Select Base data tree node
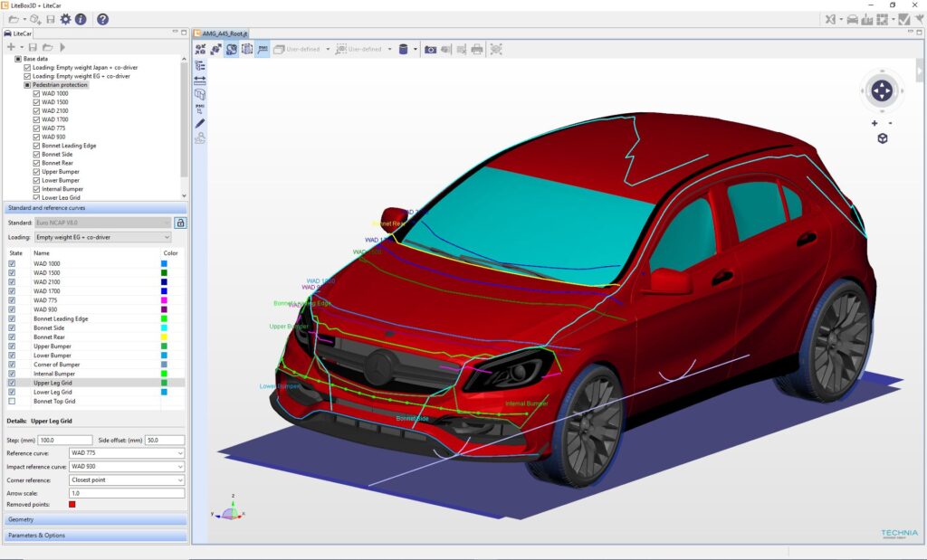927x560 pixels. tap(35, 59)
